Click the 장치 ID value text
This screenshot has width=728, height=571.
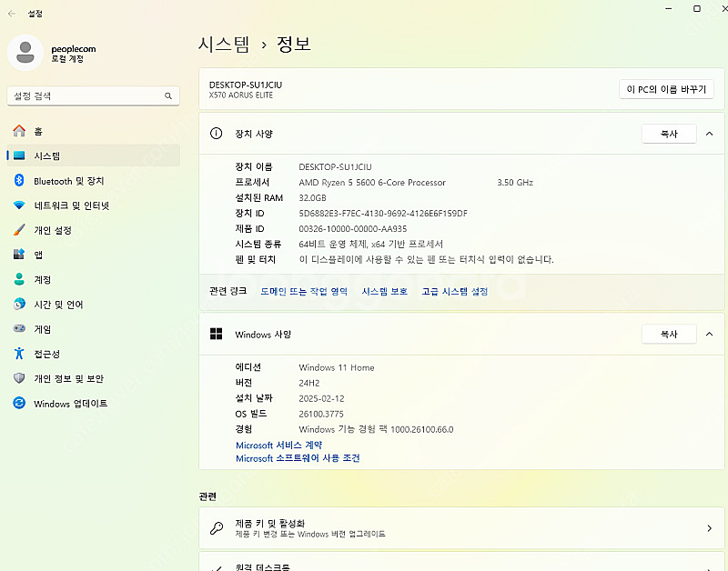point(383,214)
